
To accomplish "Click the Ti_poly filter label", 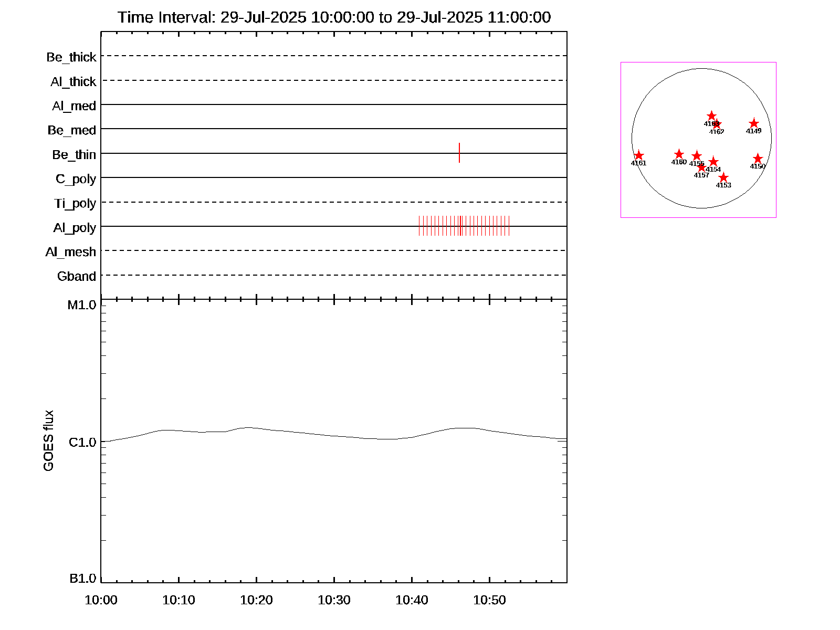I will [75, 204].
